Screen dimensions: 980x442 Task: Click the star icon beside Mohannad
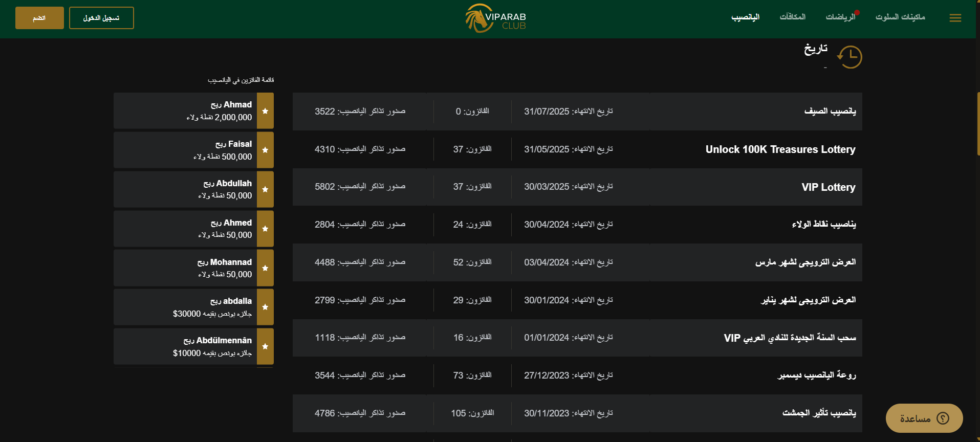pos(265,268)
